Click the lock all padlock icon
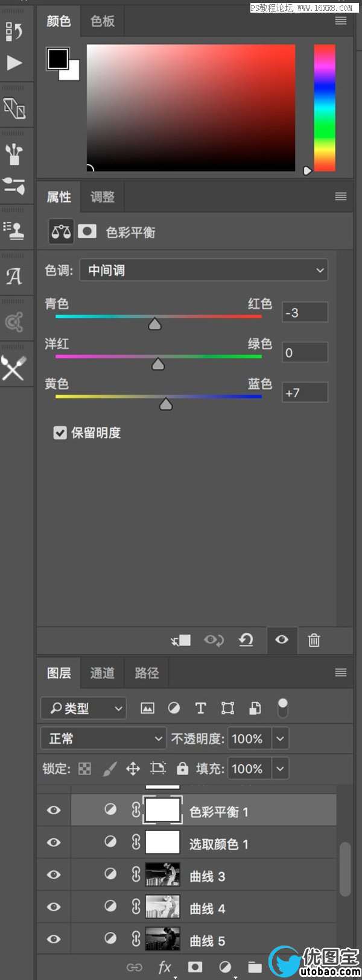The image size is (362, 980). coord(182,768)
